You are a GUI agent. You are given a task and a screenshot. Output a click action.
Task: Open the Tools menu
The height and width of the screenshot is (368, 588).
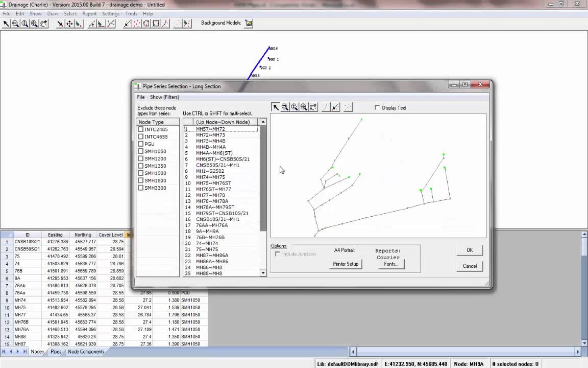click(x=131, y=13)
